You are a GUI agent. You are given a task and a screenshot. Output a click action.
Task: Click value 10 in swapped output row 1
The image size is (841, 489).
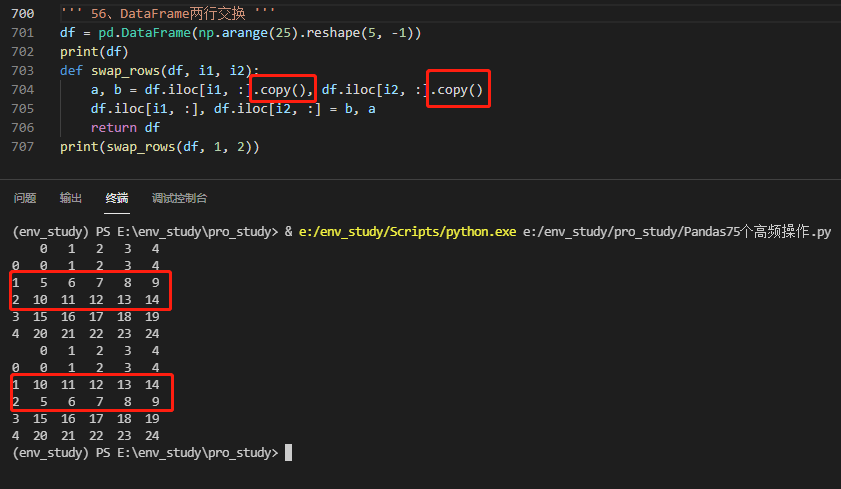(x=40, y=384)
